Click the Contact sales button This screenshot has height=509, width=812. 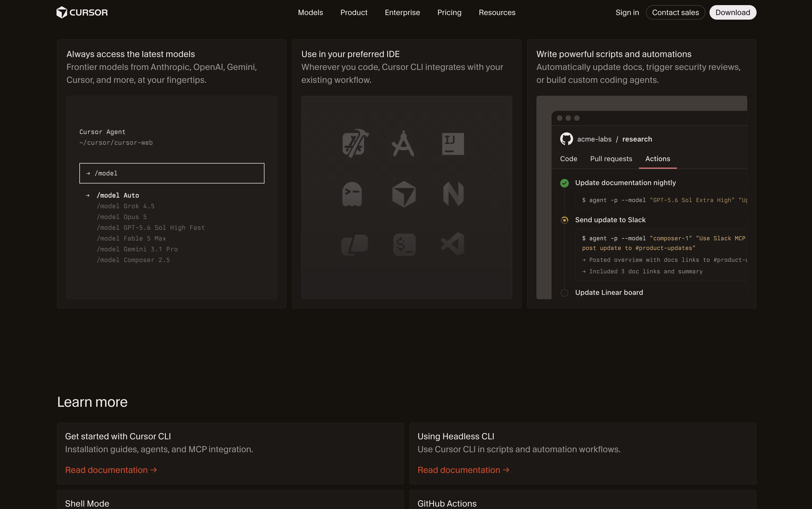[675, 12]
